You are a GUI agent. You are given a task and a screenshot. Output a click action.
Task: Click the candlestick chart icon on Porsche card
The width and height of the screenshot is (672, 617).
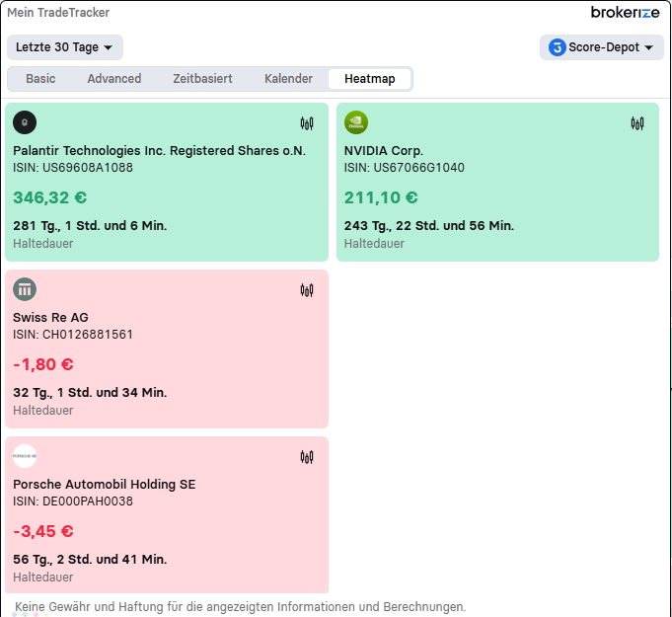[x=307, y=457]
